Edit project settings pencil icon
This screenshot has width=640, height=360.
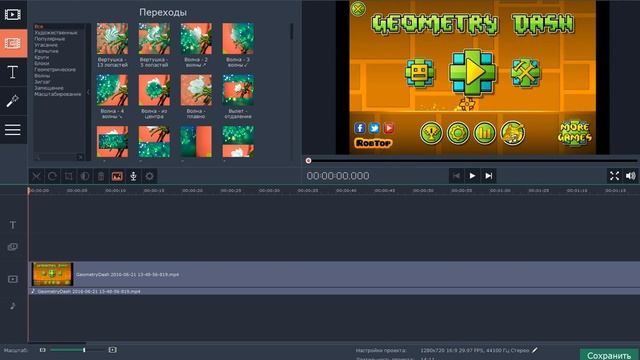coord(535,350)
